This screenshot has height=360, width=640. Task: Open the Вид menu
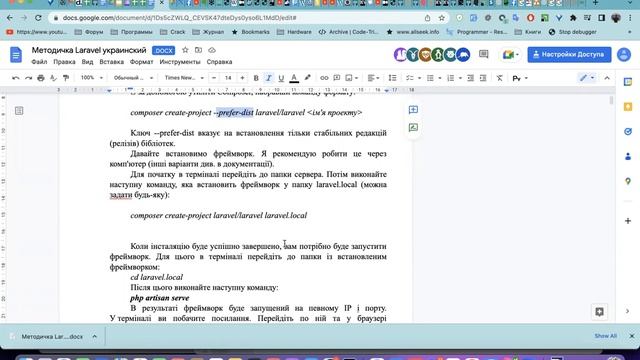[x=87, y=62]
